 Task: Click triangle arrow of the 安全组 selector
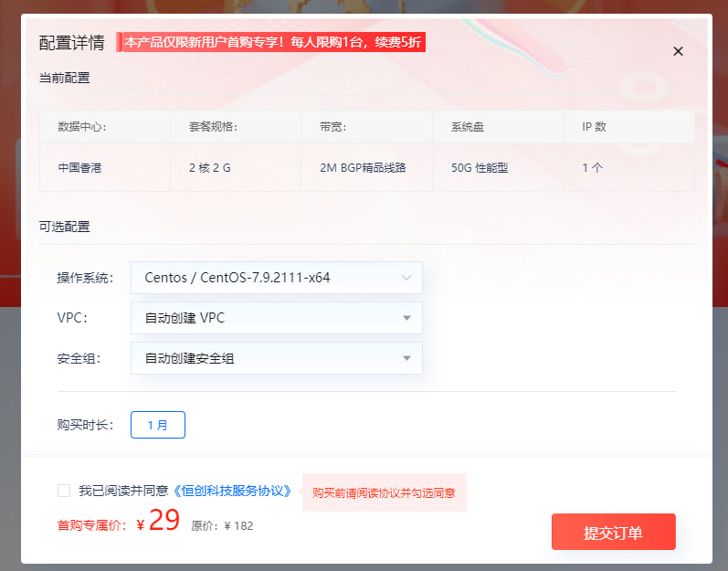[x=406, y=358]
